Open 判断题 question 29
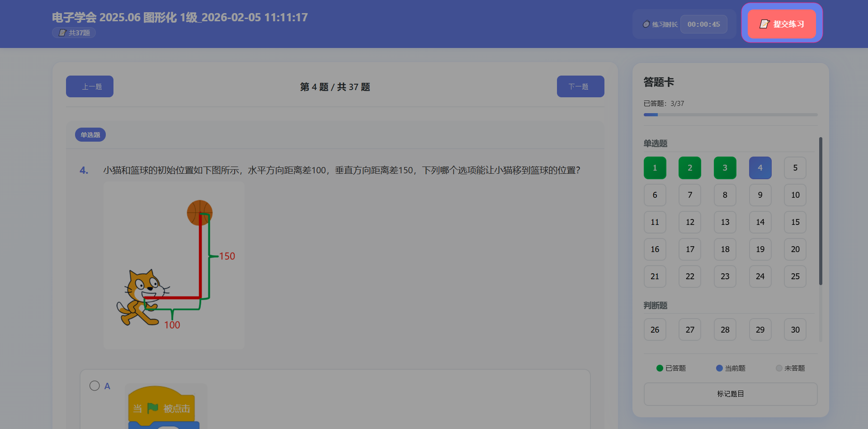Viewport: 868px width, 429px height. point(760,330)
